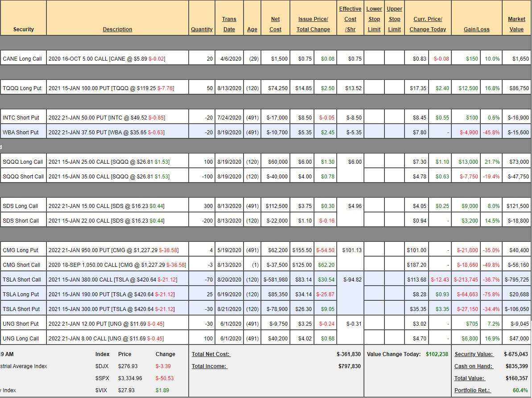Open the Cash on Hand link
Viewport: 532px width, 398px height.
click(474, 366)
